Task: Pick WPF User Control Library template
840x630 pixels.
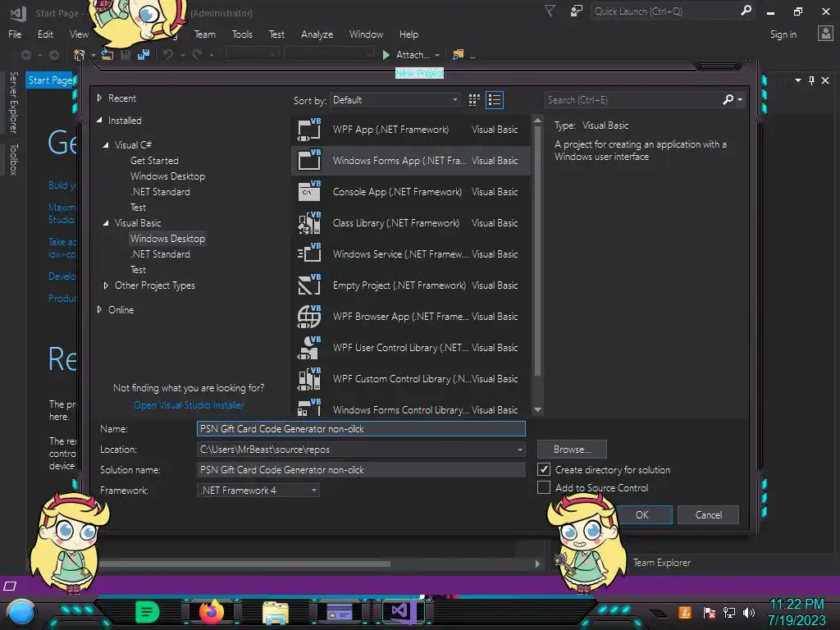Action: (410, 348)
